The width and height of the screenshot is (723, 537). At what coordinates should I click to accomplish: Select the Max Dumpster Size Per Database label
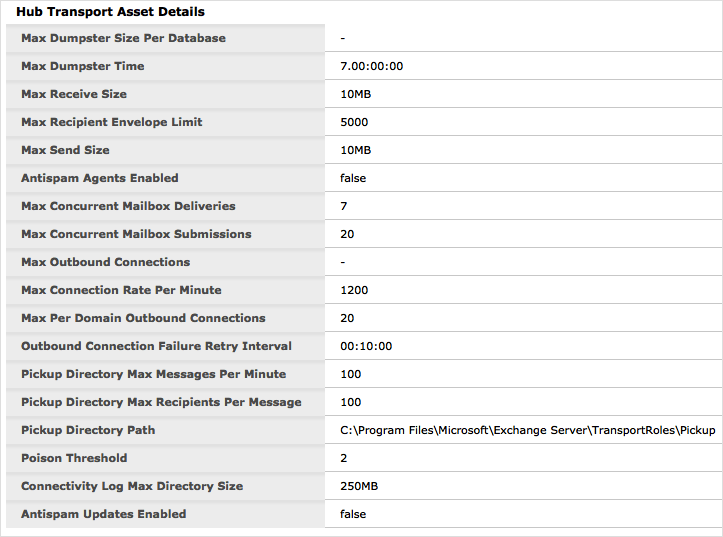(x=123, y=38)
